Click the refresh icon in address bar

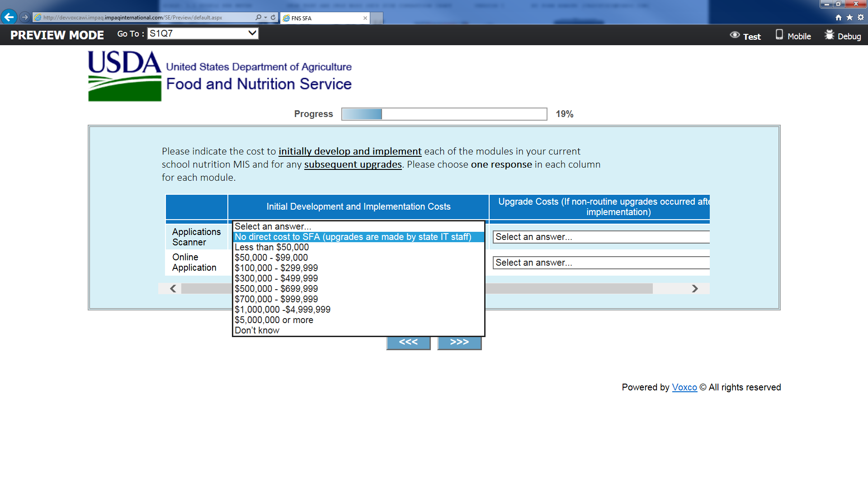(273, 17)
